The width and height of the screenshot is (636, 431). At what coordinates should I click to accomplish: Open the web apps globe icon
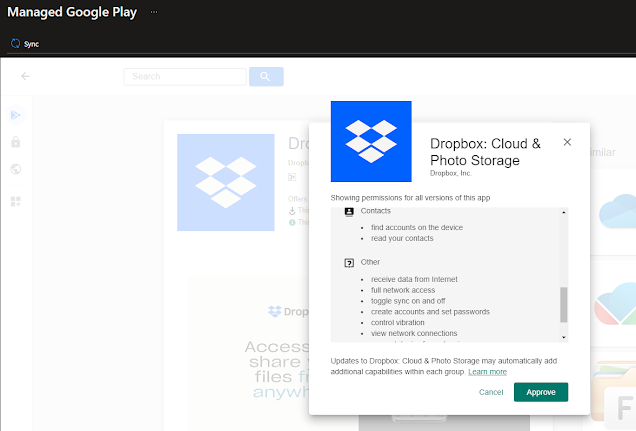point(16,169)
